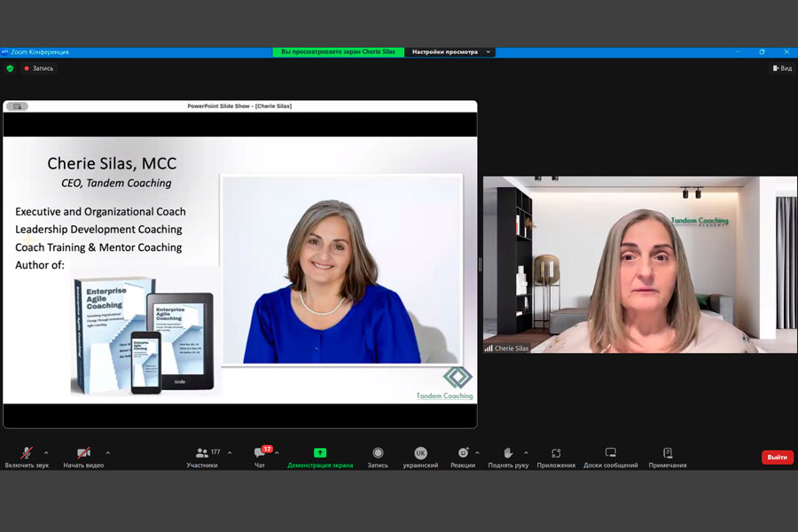
Task: Open the Вид layout menu
Action: click(x=782, y=68)
